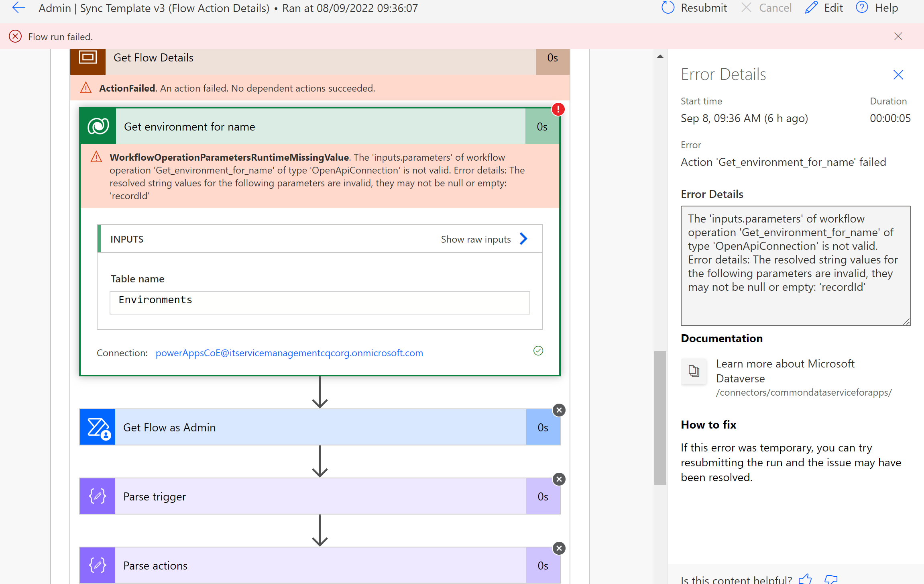Click the Parse actions JSON icon
Viewport: 924px width, 584px height.
pyautogui.click(x=97, y=565)
